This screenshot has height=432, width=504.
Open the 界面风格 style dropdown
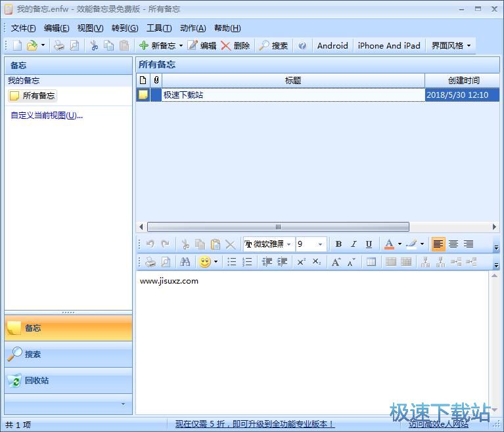pyautogui.click(x=451, y=45)
